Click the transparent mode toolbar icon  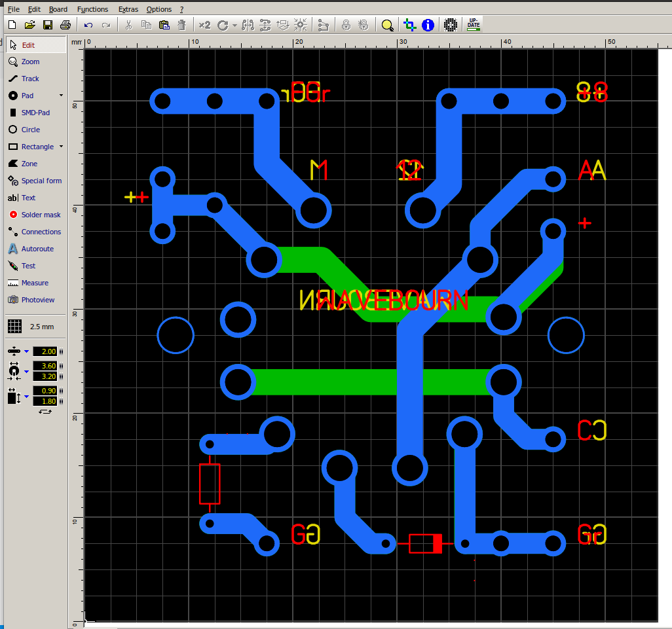click(410, 26)
